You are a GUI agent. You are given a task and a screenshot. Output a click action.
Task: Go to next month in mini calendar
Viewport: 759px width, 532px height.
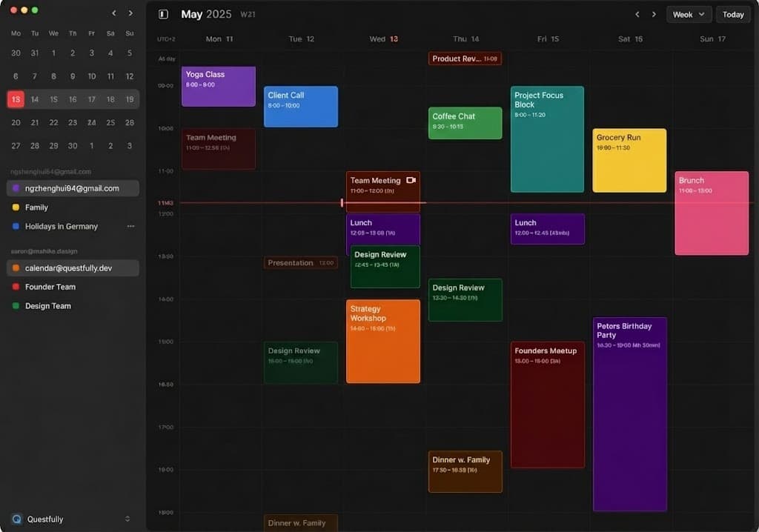tap(130, 13)
